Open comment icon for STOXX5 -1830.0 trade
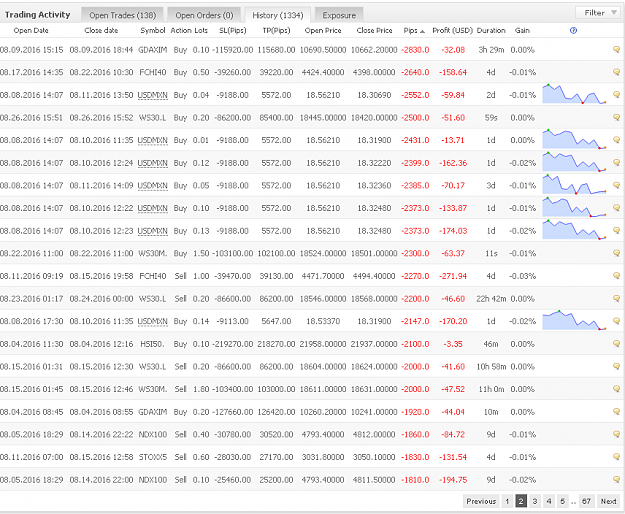The height and width of the screenshot is (514, 625). click(616, 457)
